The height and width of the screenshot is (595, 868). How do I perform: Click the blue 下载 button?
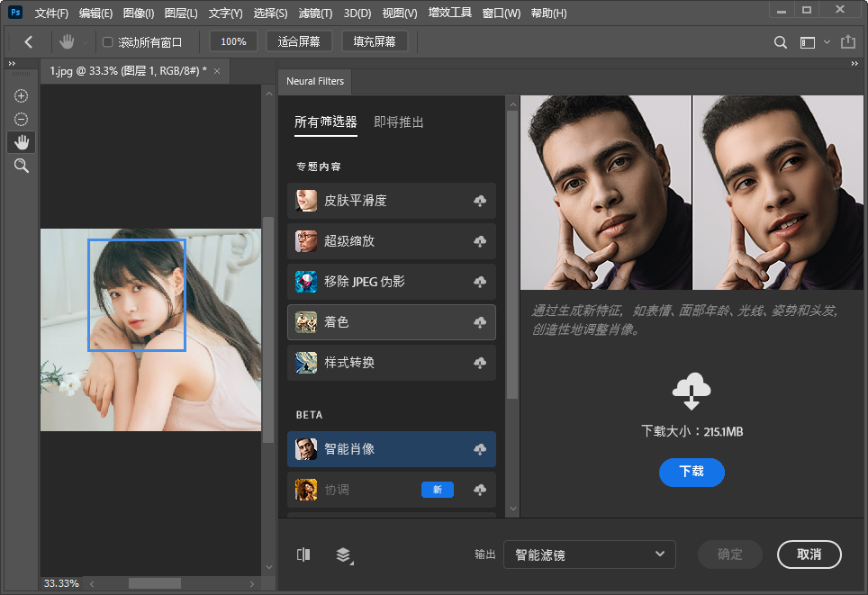tap(691, 472)
